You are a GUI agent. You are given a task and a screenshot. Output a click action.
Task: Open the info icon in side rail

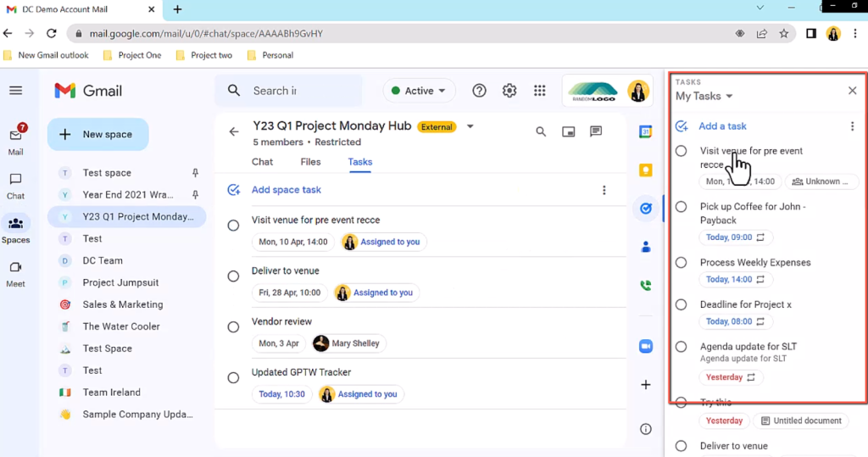coord(645,429)
